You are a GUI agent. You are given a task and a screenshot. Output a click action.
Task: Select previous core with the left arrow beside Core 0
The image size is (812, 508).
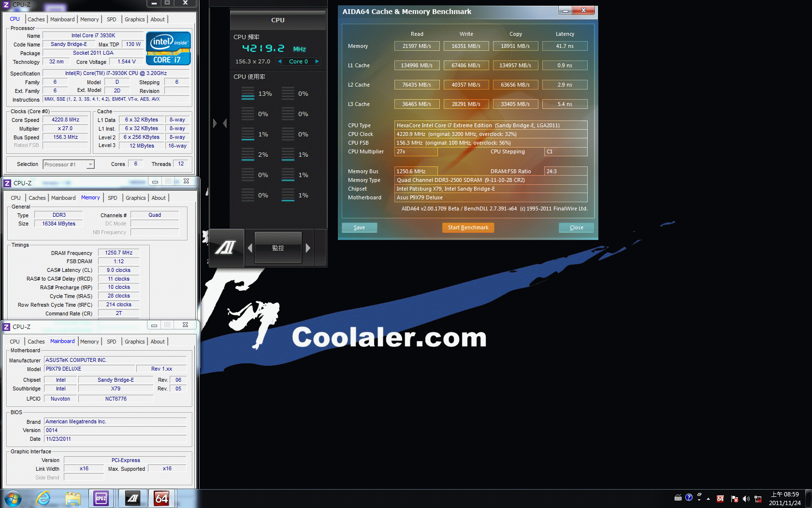[x=279, y=61]
